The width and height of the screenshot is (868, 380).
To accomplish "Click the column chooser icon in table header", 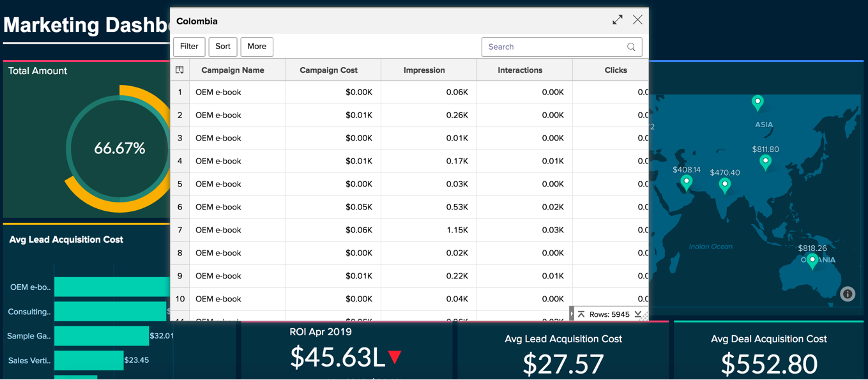I will 179,70.
